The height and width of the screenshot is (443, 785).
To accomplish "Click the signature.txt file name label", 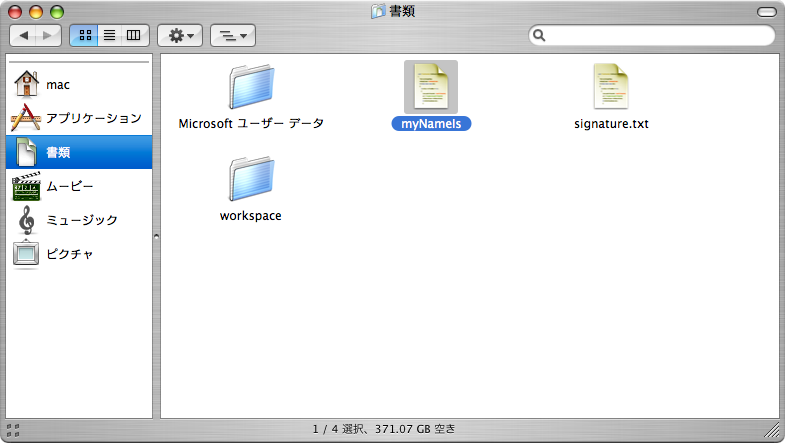I will click(611, 124).
